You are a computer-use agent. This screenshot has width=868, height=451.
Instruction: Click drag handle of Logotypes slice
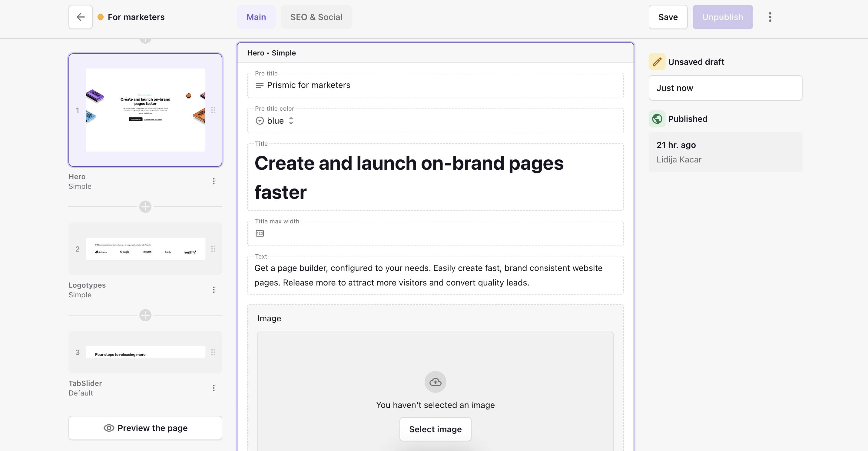click(x=213, y=249)
